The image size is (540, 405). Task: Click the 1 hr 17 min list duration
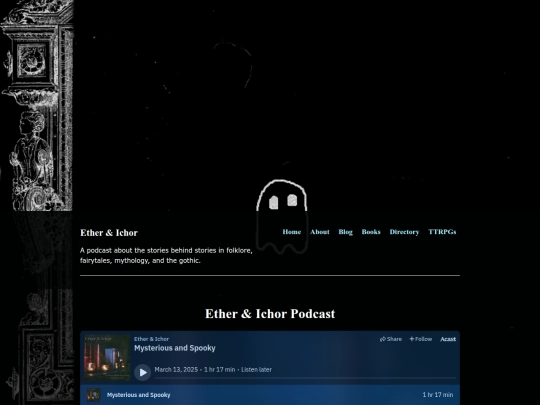pos(438,395)
